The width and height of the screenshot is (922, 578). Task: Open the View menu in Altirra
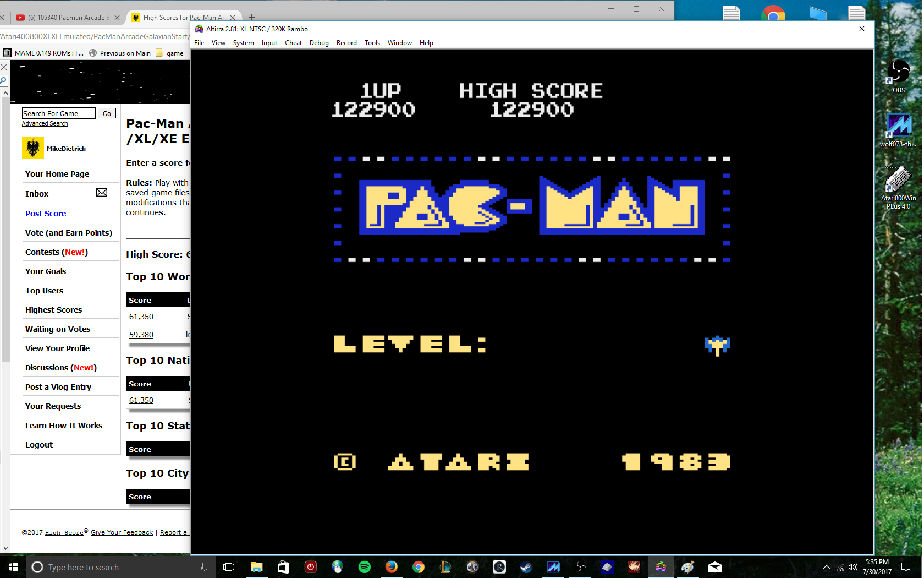(218, 43)
